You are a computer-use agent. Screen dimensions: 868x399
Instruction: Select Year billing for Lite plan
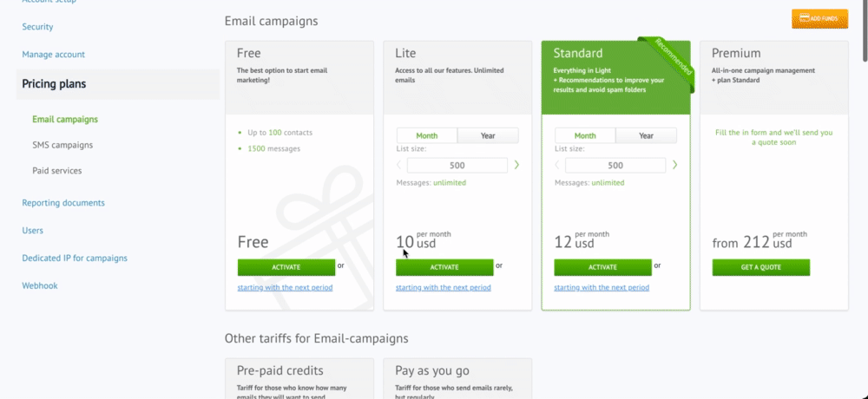[488, 135]
